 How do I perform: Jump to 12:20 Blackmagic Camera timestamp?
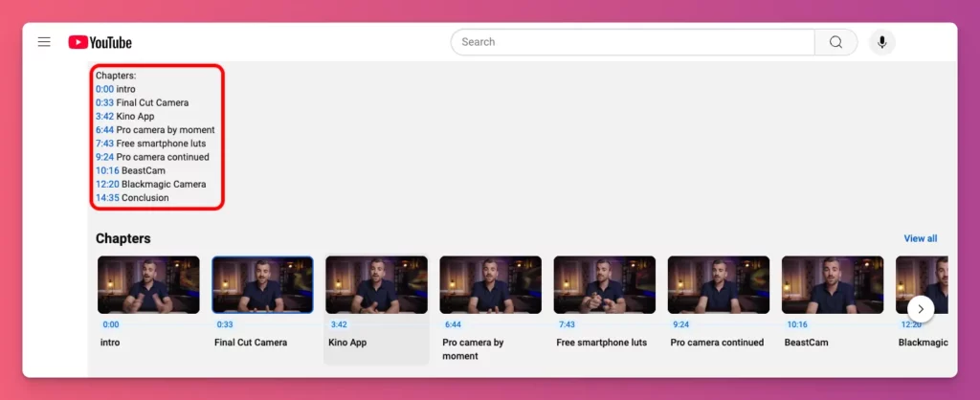[107, 184]
